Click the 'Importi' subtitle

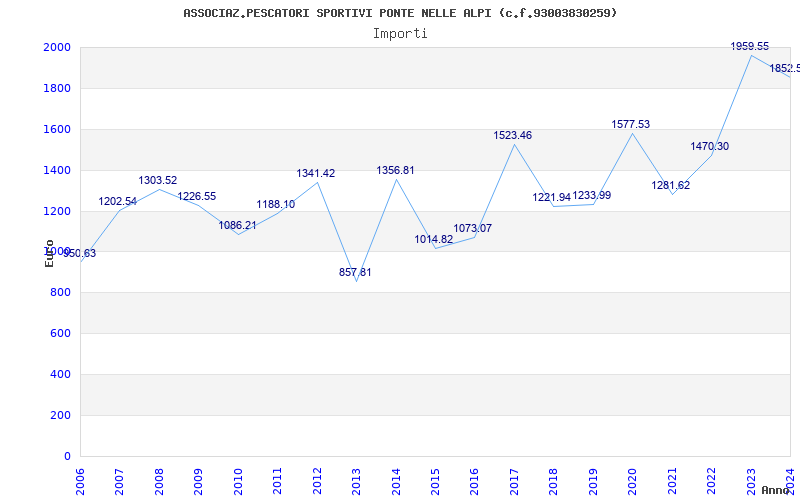coord(400,34)
